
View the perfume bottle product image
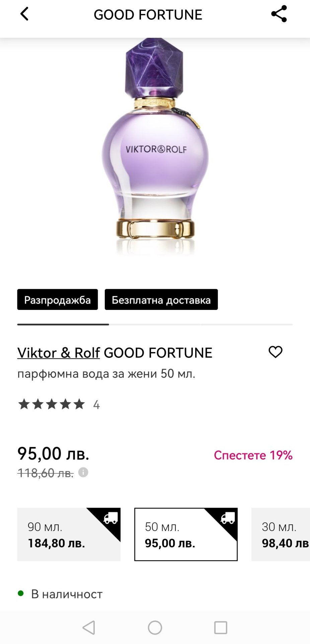(155, 147)
